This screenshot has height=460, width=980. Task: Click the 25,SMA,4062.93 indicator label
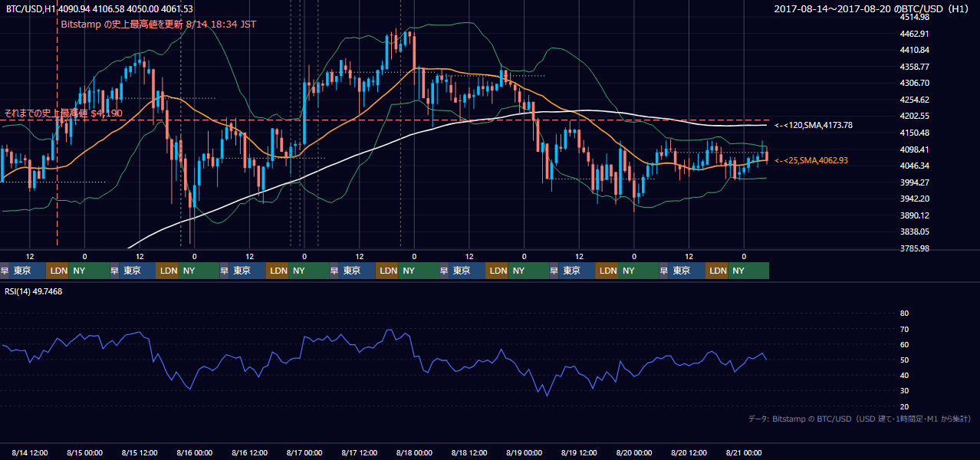(x=811, y=161)
